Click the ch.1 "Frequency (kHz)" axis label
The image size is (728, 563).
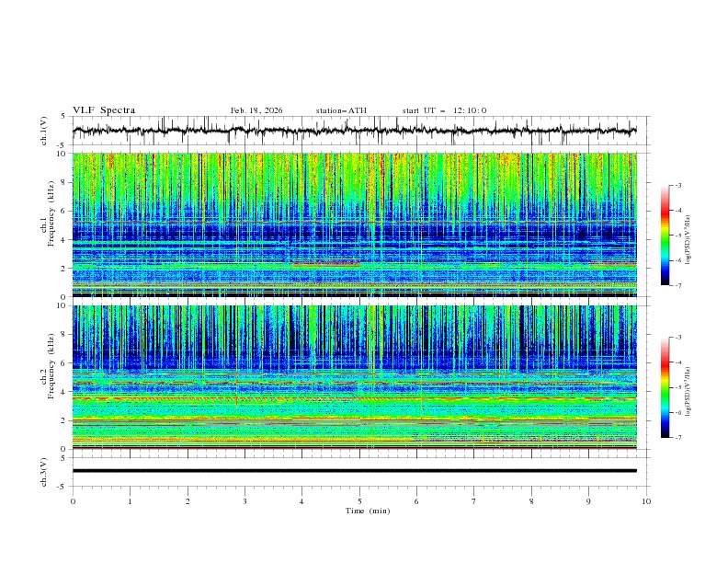point(51,214)
